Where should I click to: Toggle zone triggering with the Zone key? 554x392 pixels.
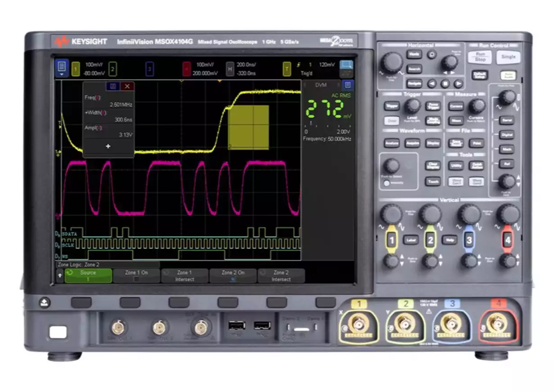[x=391, y=121]
